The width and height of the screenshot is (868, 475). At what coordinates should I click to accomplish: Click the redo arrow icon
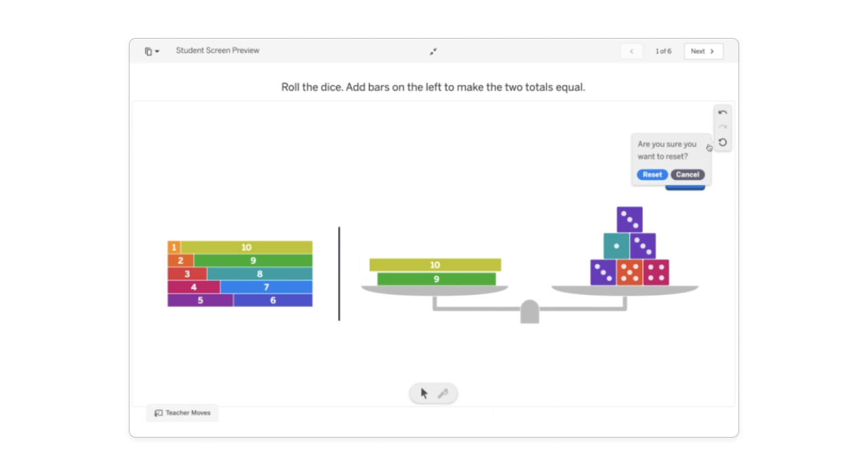click(x=722, y=127)
